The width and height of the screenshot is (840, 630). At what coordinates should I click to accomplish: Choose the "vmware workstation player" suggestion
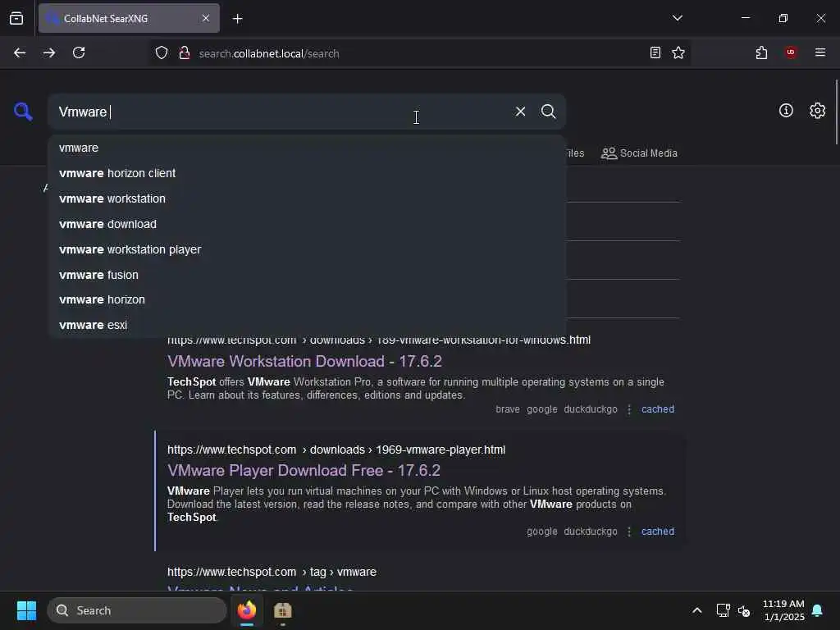pos(307,249)
